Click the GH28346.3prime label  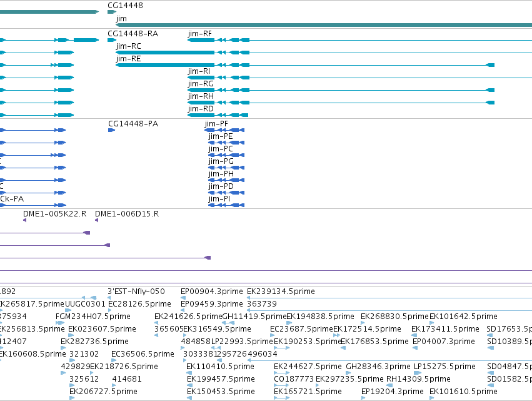tap(378, 367)
